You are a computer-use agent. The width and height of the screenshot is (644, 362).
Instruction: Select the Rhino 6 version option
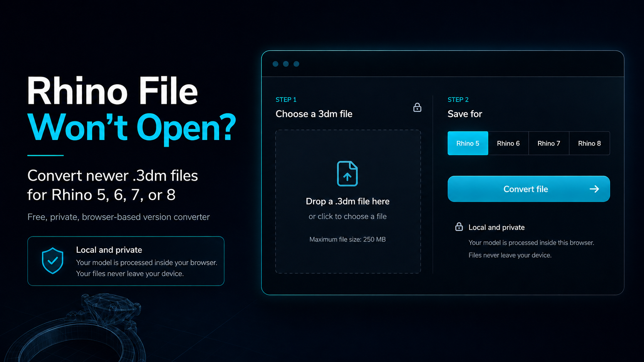[508, 143]
